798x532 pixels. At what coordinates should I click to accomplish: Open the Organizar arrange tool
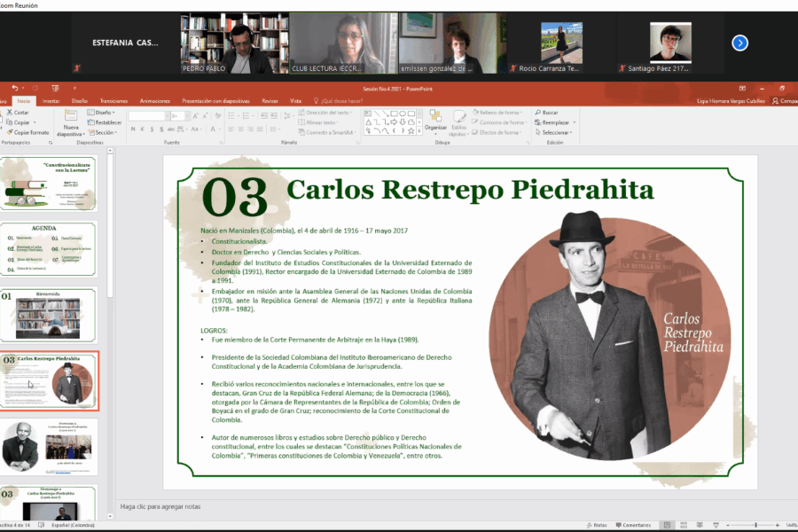coord(435,119)
